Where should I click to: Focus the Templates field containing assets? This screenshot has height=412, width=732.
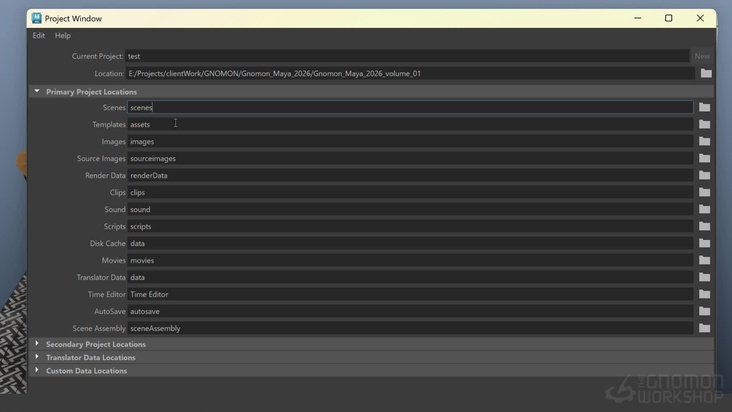coord(410,124)
